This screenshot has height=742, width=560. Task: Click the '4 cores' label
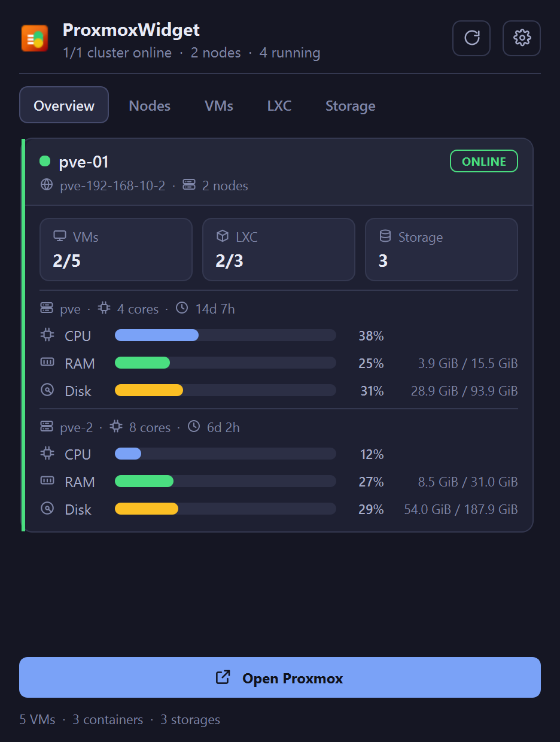coord(138,309)
